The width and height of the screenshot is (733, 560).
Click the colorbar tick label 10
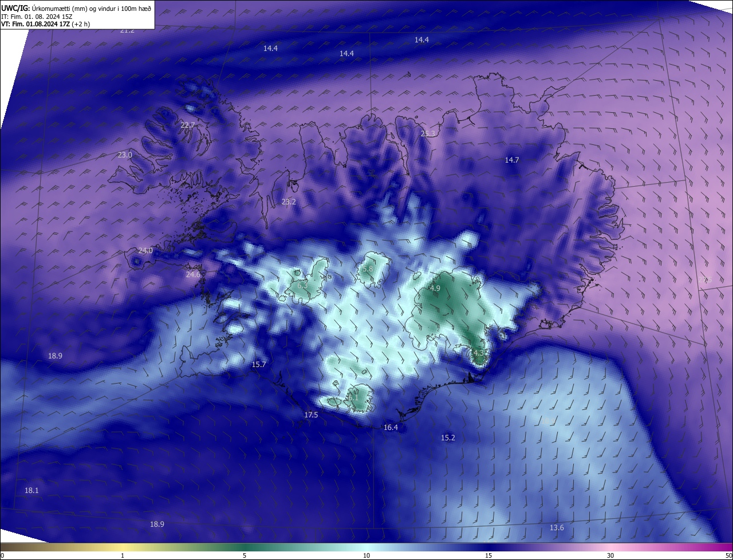tap(366, 555)
